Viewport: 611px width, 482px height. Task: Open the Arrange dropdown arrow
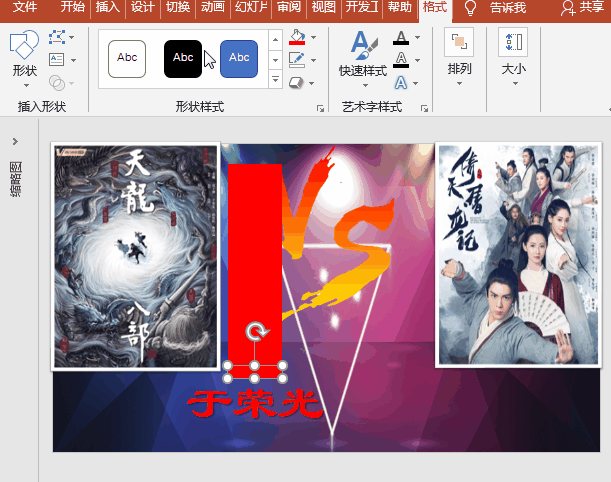(x=459, y=84)
